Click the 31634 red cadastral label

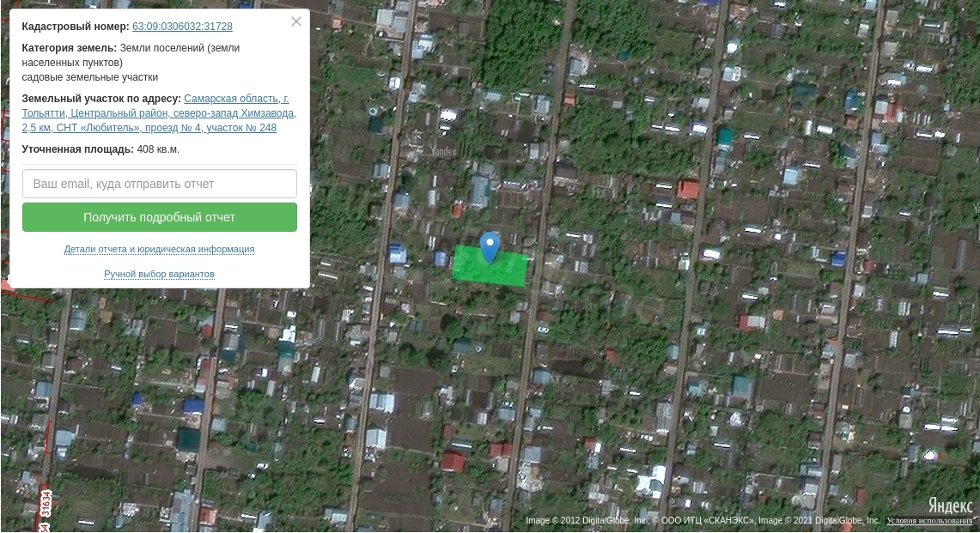click(46, 504)
